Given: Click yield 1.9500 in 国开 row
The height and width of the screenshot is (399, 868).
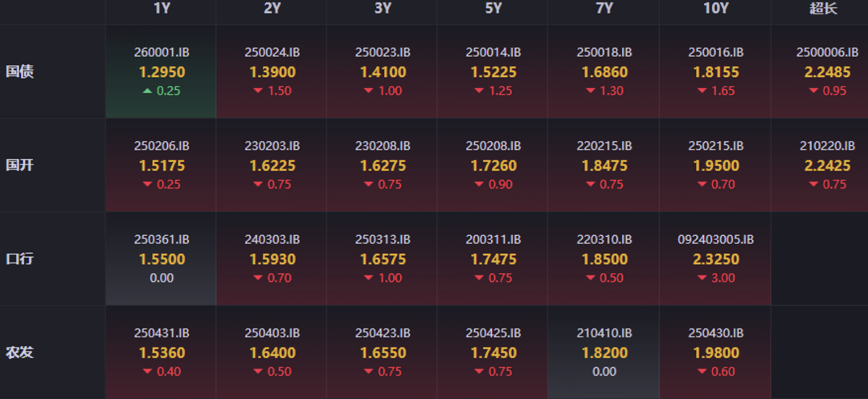Looking at the screenshot, I should [x=714, y=165].
